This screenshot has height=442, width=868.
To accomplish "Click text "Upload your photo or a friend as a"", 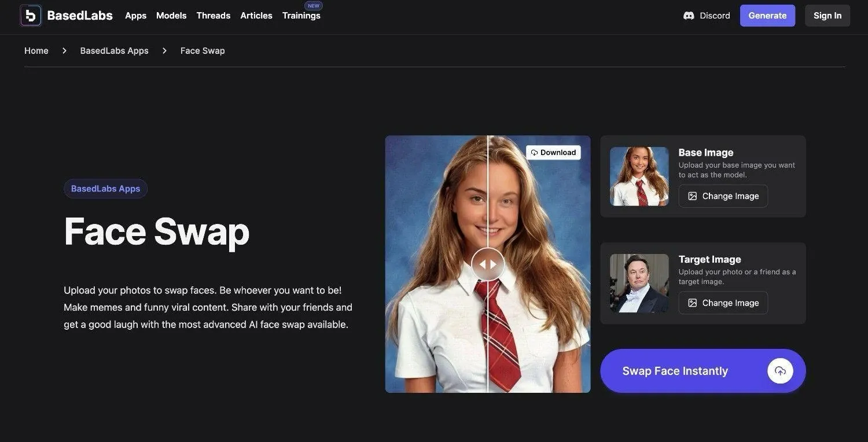I will click(x=737, y=272).
